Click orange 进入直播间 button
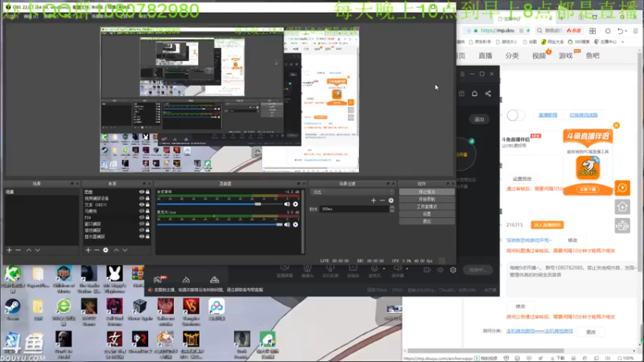This screenshot has height=362, width=644. click(x=547, y=225)
